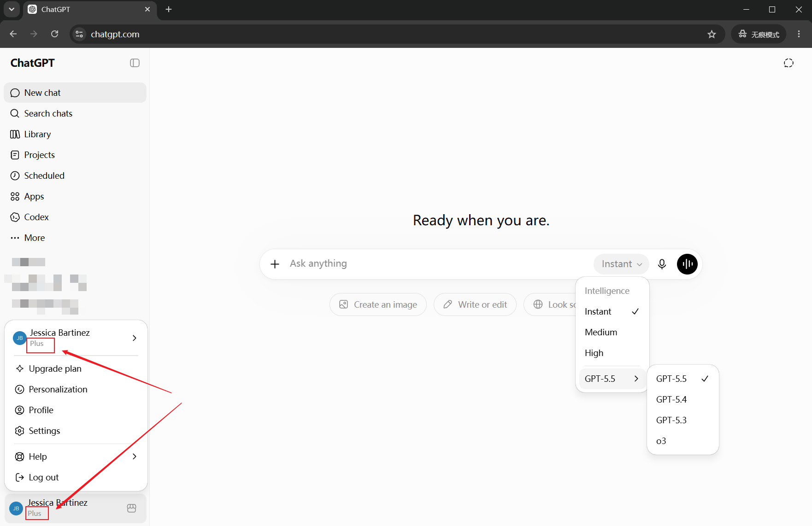Select High intelligence level
The height and width of the screenshot is (526, 812).
point(612,353)
